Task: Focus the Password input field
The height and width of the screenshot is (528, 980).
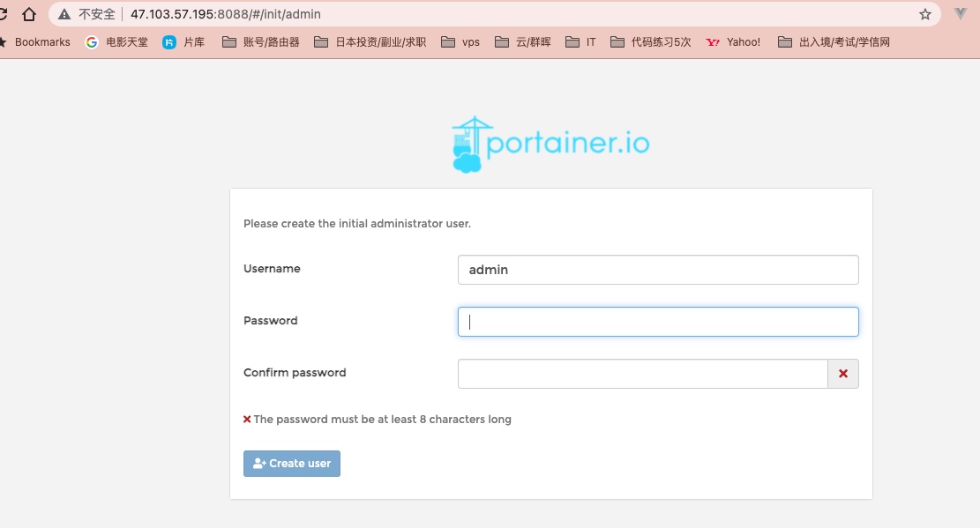Action: [x=658, y=322]
